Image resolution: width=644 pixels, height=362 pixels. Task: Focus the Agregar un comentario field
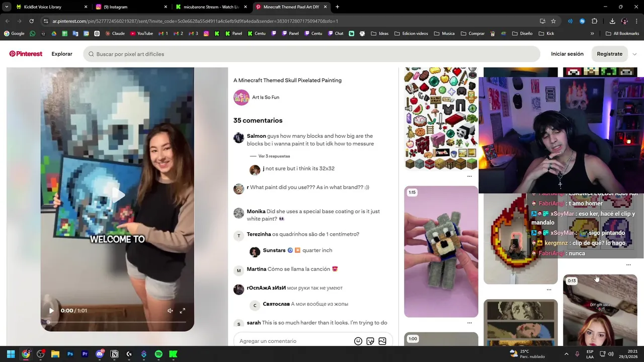[294, 341]
